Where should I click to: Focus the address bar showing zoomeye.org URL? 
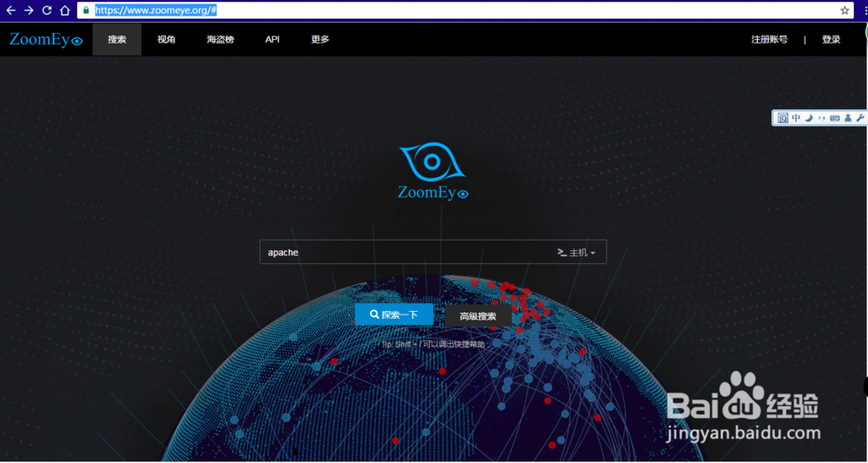coord(465,10)
